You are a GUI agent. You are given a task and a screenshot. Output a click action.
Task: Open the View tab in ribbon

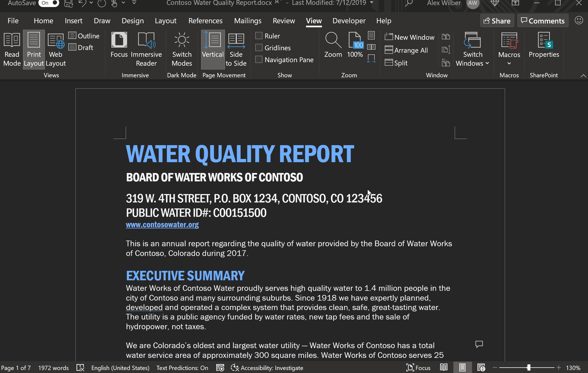314,21
